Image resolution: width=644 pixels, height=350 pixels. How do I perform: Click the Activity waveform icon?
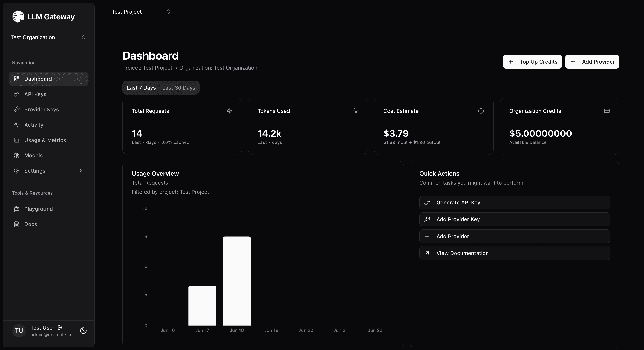[17, 125]
